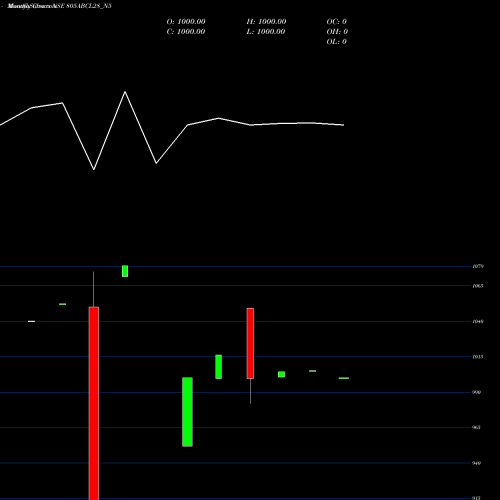
Task: Click the tallest red candle extending to chart bottom
Action: (94, 403)
